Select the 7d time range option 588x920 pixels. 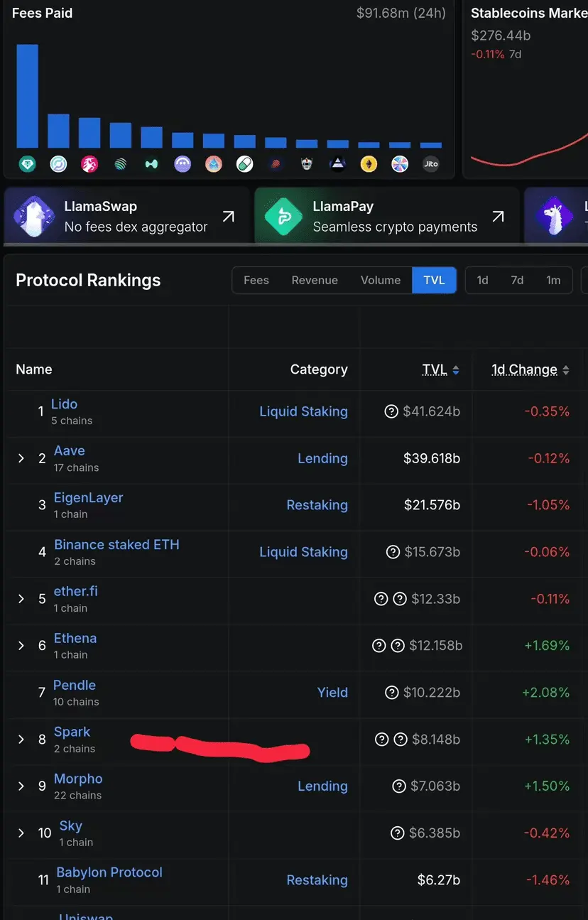[x=517, y=280]
